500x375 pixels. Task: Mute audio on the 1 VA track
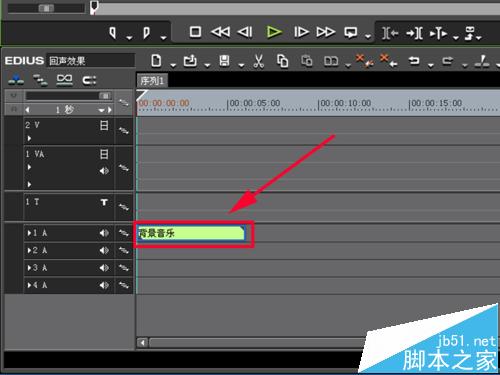104,171
